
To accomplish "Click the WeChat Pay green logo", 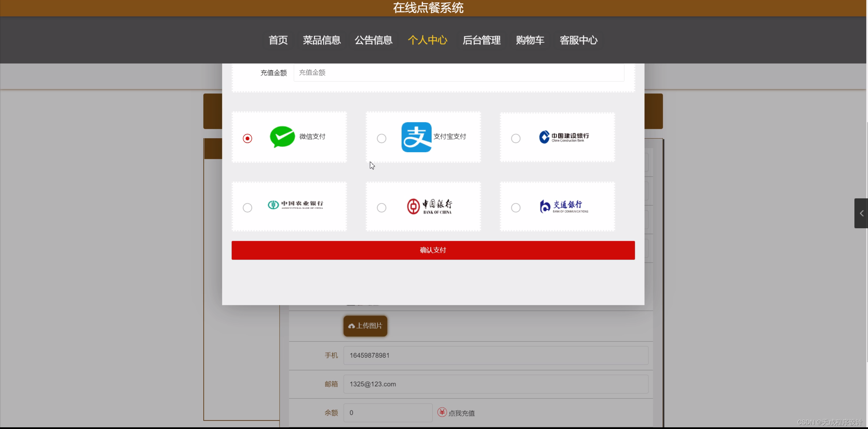I will (282, 137).
